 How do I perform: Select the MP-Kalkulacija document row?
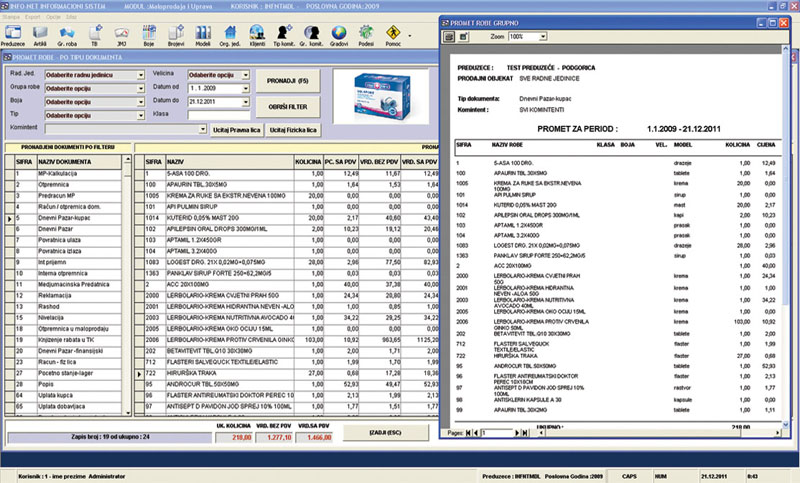68,173
